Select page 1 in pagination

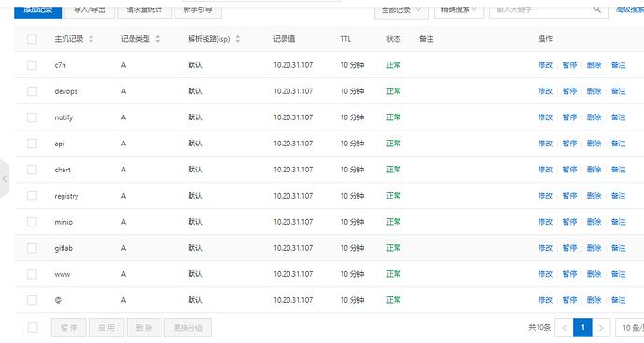[x=582, y=328]
